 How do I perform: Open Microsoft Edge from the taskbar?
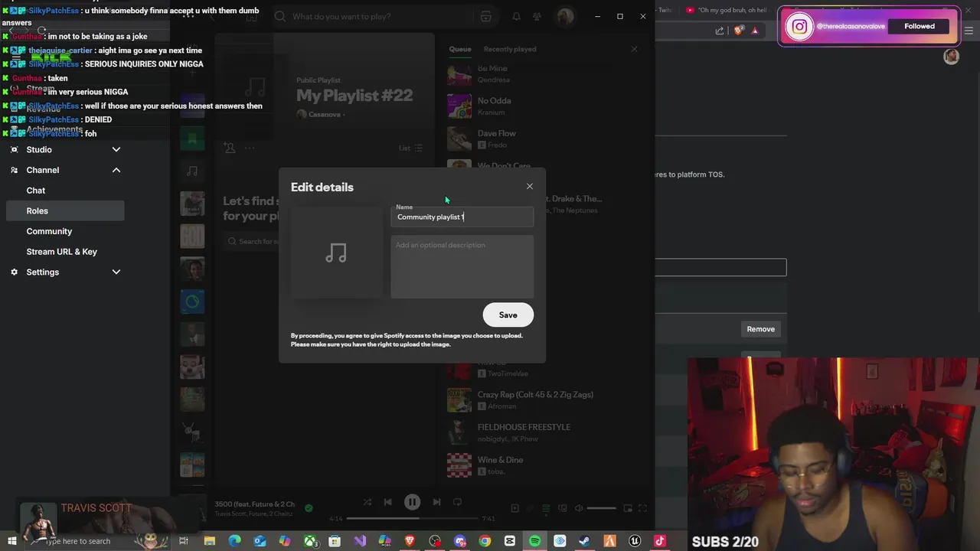[235, 541]
